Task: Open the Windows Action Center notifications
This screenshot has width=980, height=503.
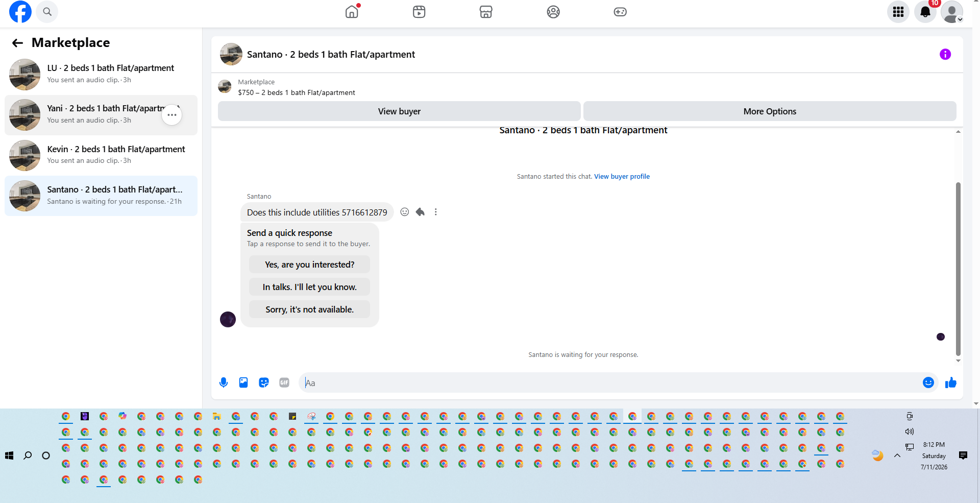Action: click(x=963, y=456)
